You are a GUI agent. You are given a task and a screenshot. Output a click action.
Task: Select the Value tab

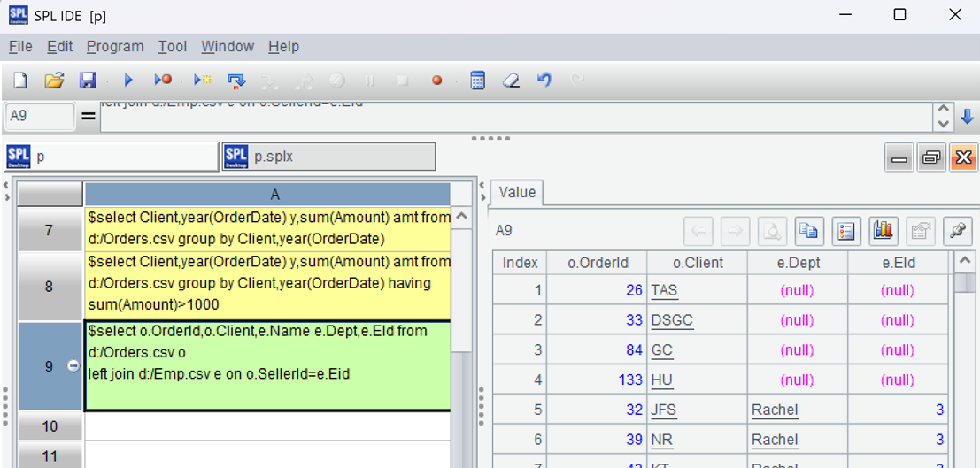[x=517, y=192]
